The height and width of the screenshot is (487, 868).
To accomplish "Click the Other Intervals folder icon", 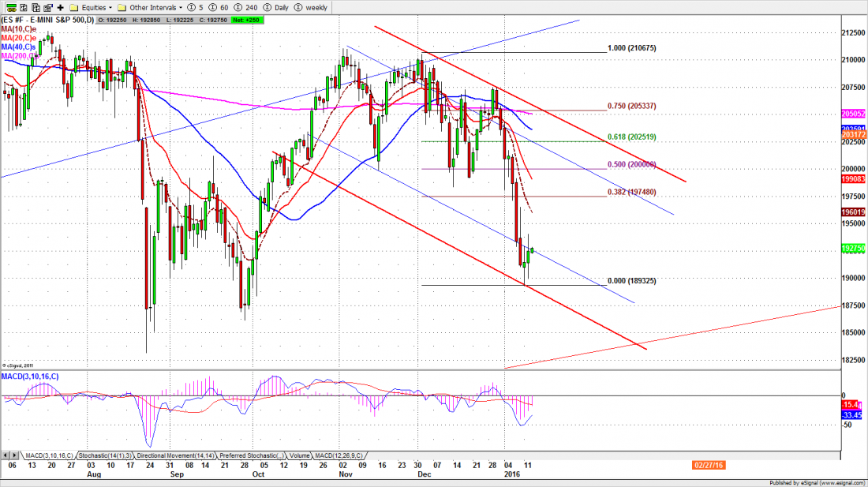I will coord(122,7).
